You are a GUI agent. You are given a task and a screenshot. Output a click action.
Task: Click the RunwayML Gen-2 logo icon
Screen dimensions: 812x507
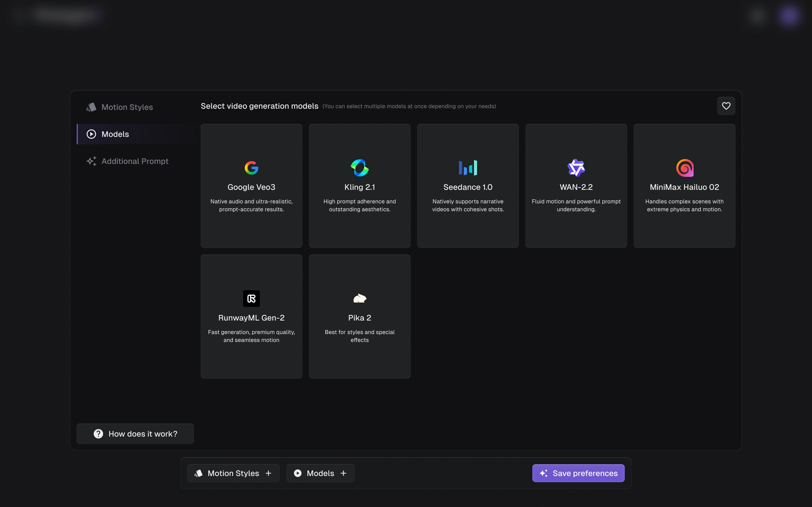[x=251, y=299]
